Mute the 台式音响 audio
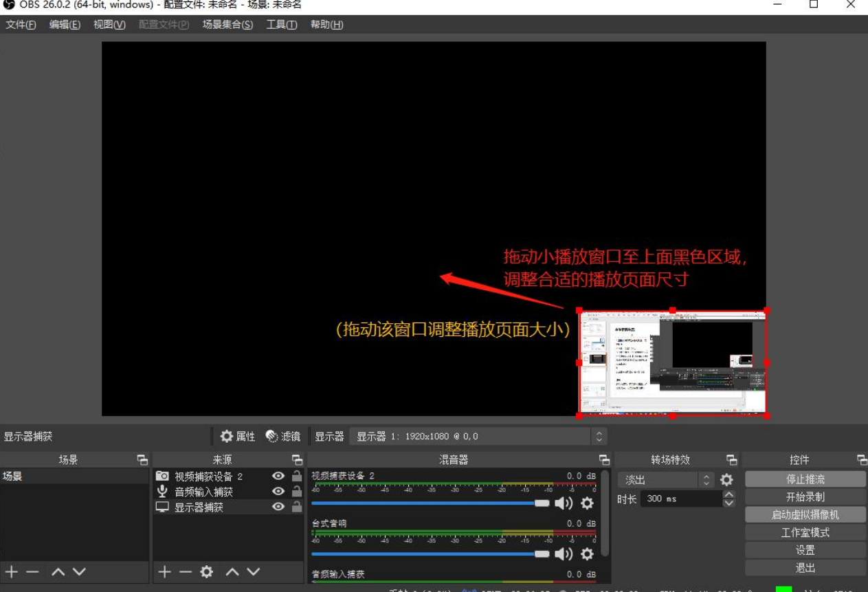 (x=564, y=554)
